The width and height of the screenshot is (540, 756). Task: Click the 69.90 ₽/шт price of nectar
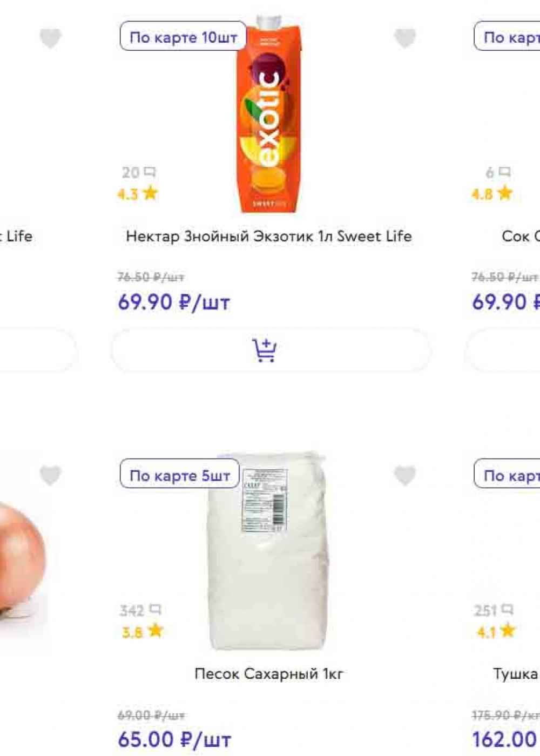(x=174, y=302)
